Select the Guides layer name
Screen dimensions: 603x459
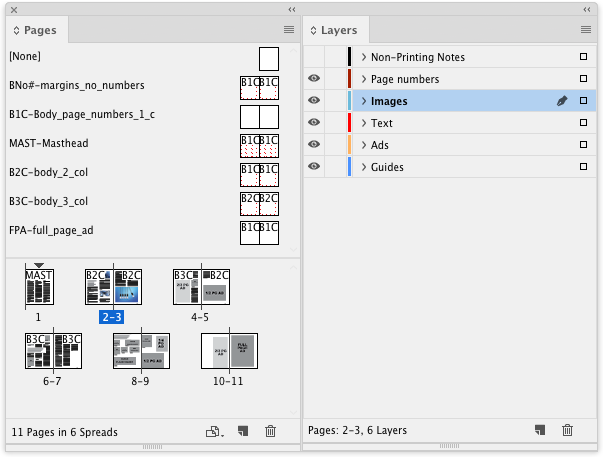click(387, 167)
